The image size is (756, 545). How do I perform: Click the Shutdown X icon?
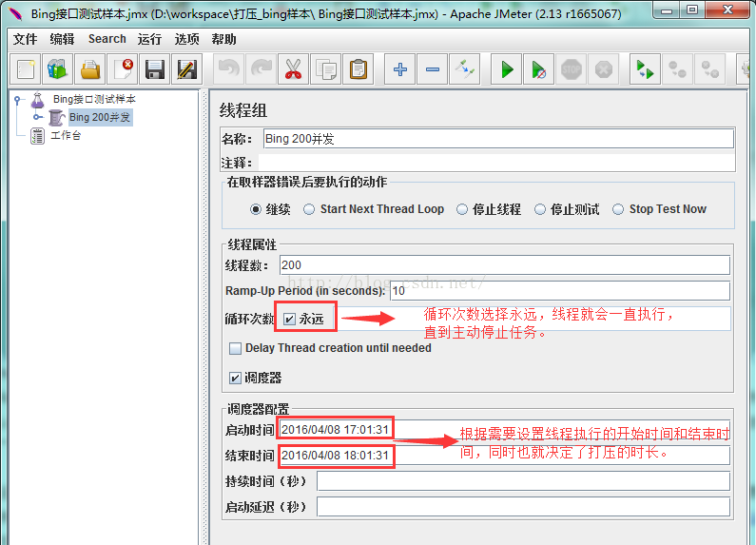(x=604, y=69)
